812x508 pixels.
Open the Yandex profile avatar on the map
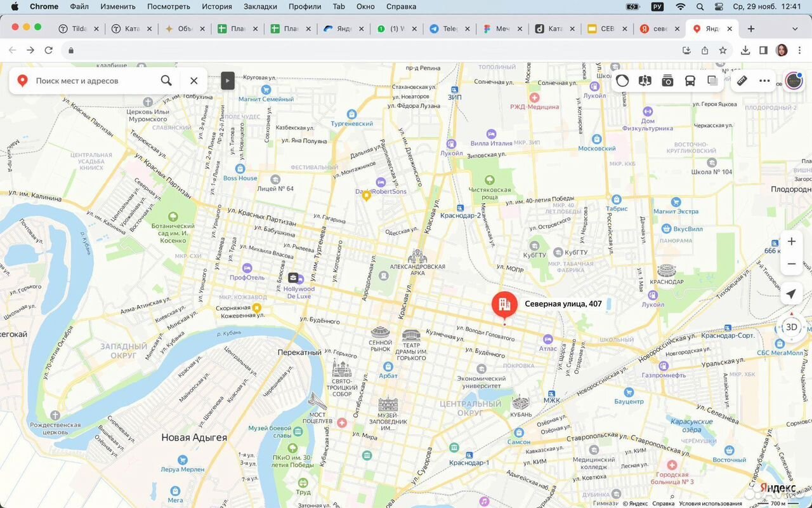pos(794,81)
